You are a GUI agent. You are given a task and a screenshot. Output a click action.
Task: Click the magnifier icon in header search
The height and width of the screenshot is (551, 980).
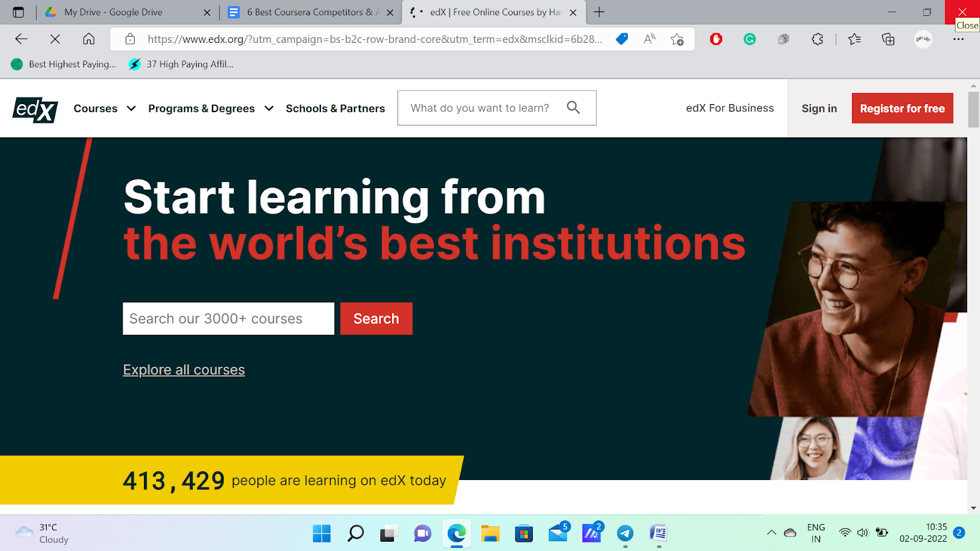573,108
